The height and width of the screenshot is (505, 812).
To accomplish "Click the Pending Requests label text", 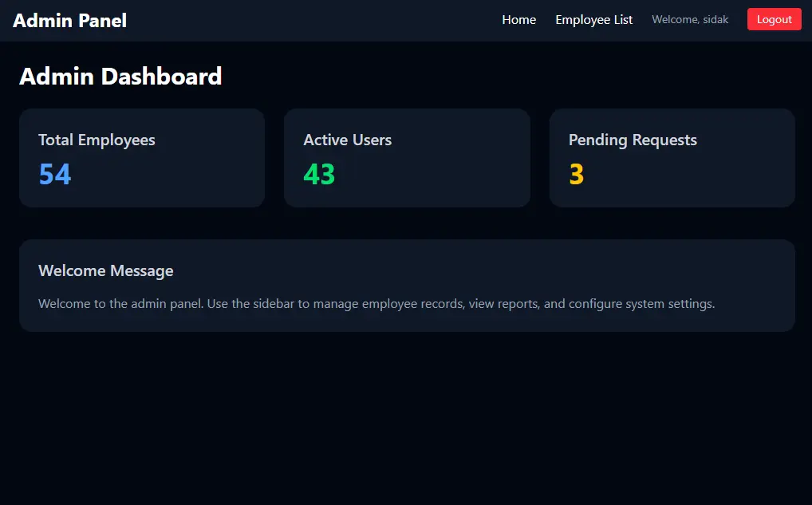I will pos(633,140).
